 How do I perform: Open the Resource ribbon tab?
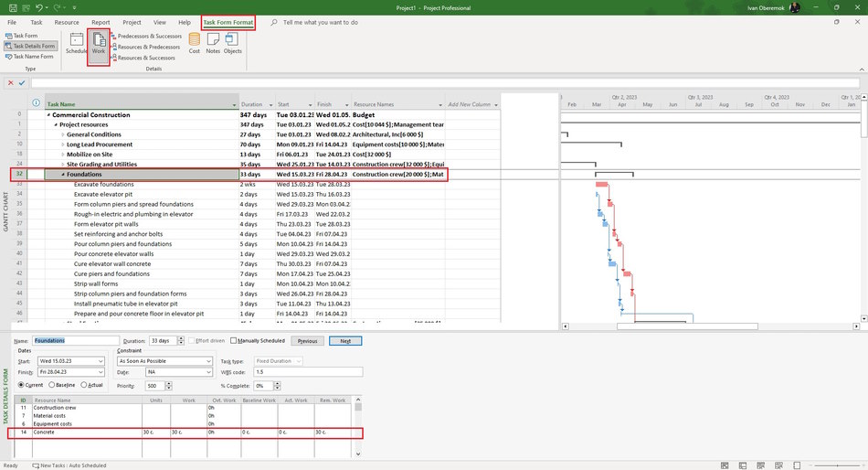coord(67,22)
